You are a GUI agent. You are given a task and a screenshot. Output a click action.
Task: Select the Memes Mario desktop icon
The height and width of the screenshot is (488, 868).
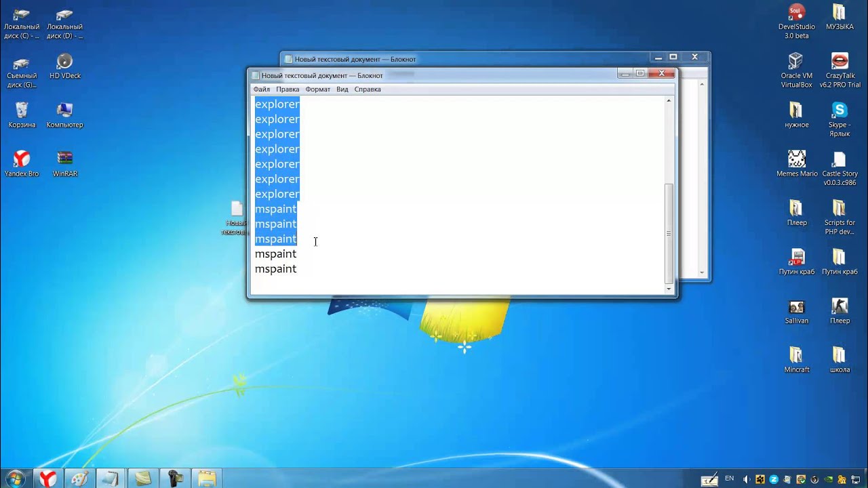[x=797, y=164]
